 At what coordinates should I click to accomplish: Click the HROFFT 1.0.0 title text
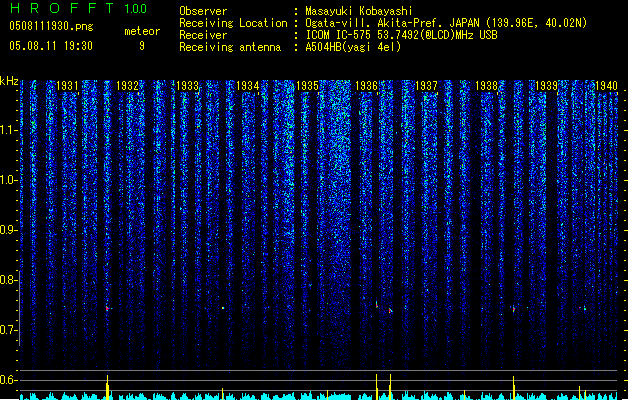click(79, 8)
